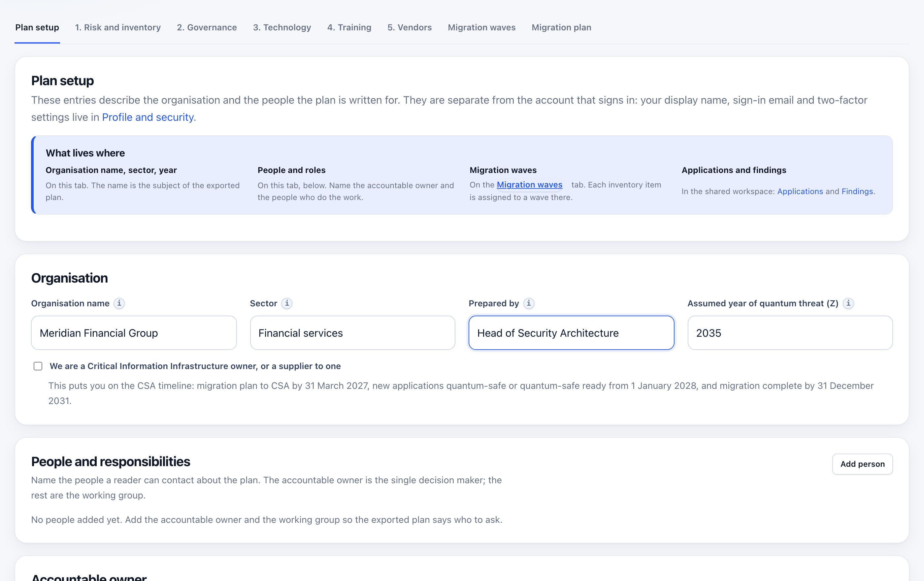Screen dimensions: 924x581
Task: Select the CSA timeline description text
Action: coord(461,393)
